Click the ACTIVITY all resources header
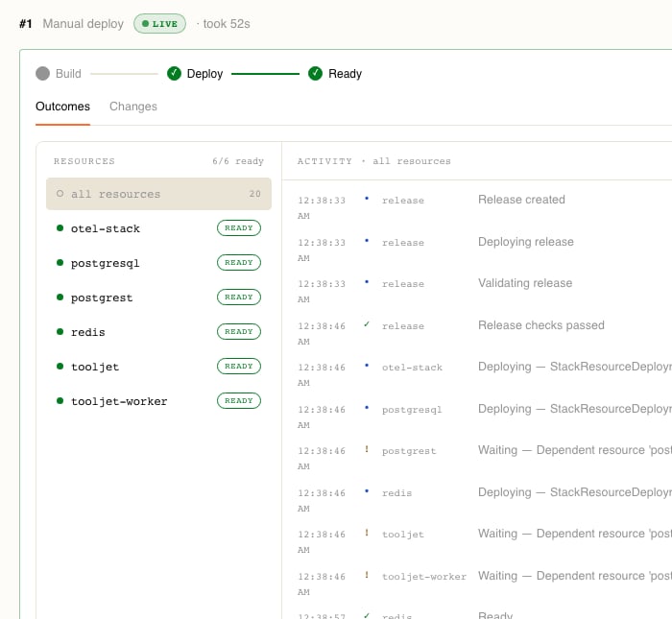This screenshot has height=619, width=672. [373, 161]
